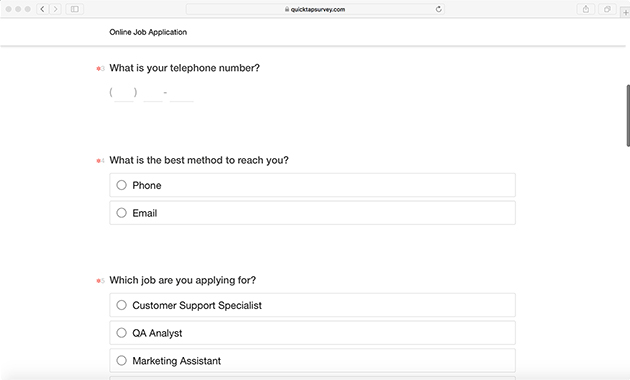The image size is (630, 380).
Task: Click the Online Job Application title
Action: (x=148, y=32)
